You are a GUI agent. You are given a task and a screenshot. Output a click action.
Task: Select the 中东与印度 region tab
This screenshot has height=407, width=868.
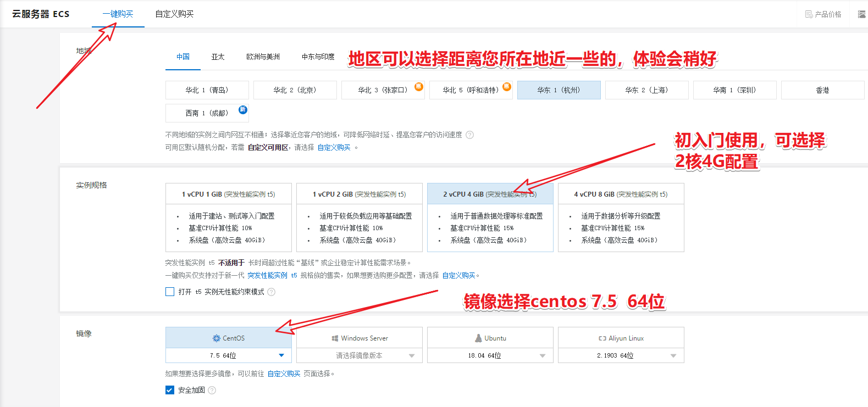(318, 57)
